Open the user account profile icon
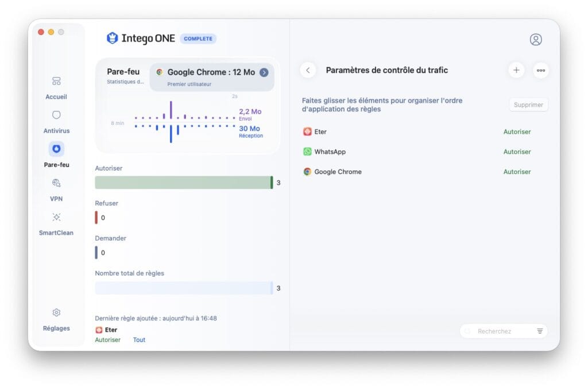 pyautogui.click(x=536, y=40)
